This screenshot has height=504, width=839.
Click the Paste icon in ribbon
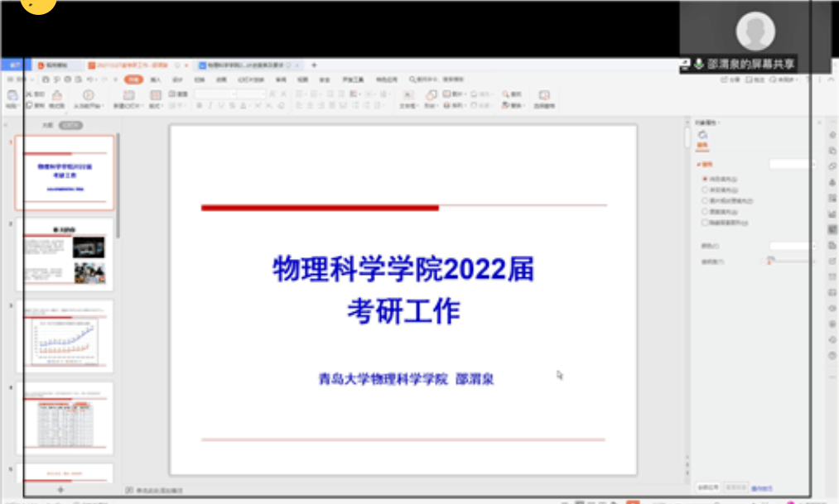coord(12,99)
